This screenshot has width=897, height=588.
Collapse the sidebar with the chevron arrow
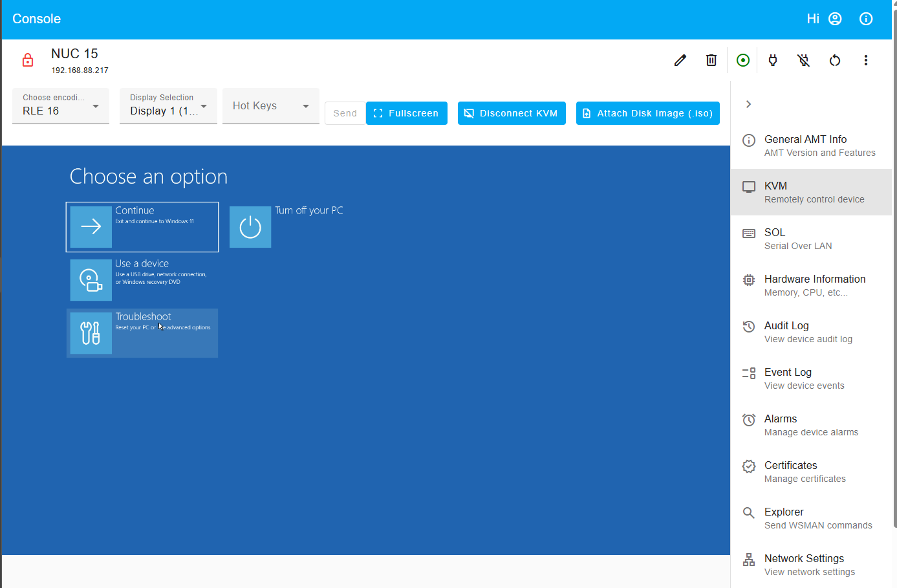click(x=748, y=103)
